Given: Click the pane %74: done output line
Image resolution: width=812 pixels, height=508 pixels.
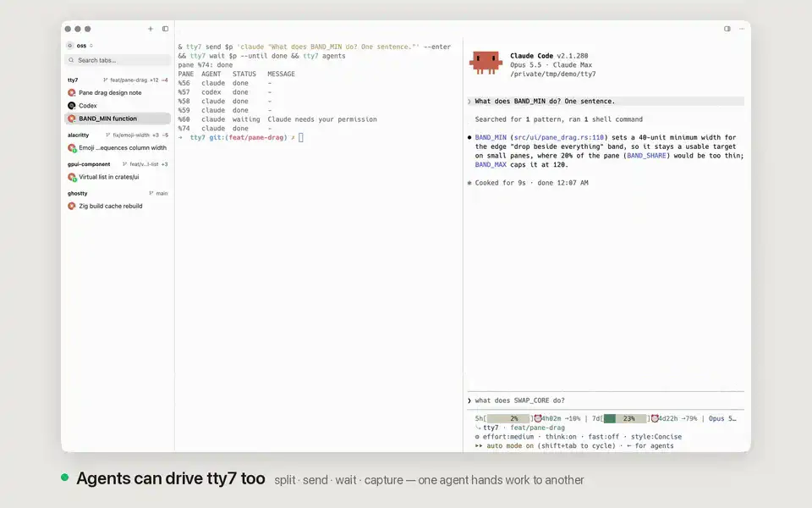Looking at the screenshot, I should (x=205, y=65).
